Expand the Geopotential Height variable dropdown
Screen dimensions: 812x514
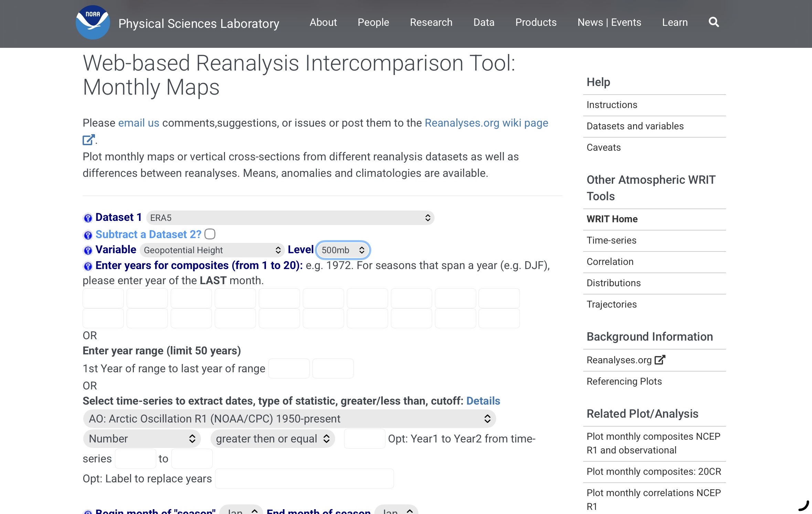tap(212, 250)
